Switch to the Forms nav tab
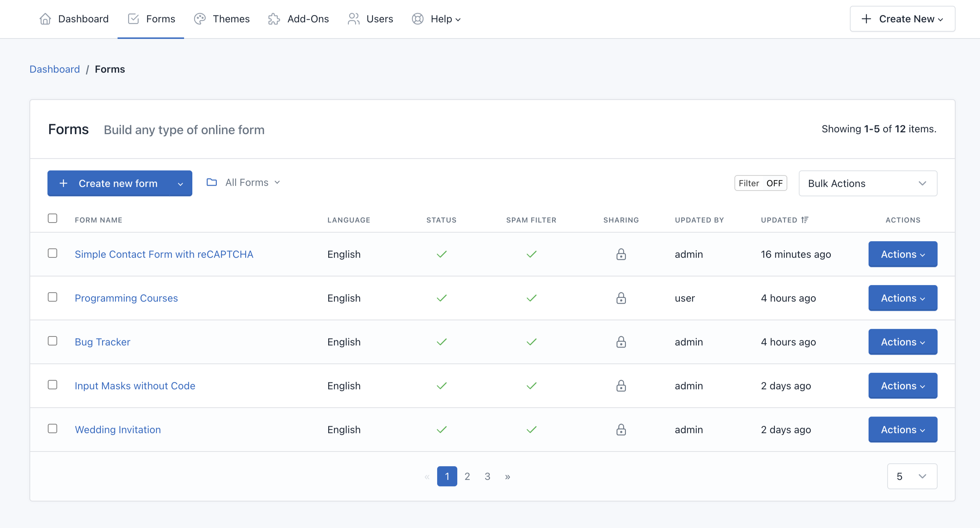Image resolution: width=980 pixels, height=528 pixels. coord(151,19)
